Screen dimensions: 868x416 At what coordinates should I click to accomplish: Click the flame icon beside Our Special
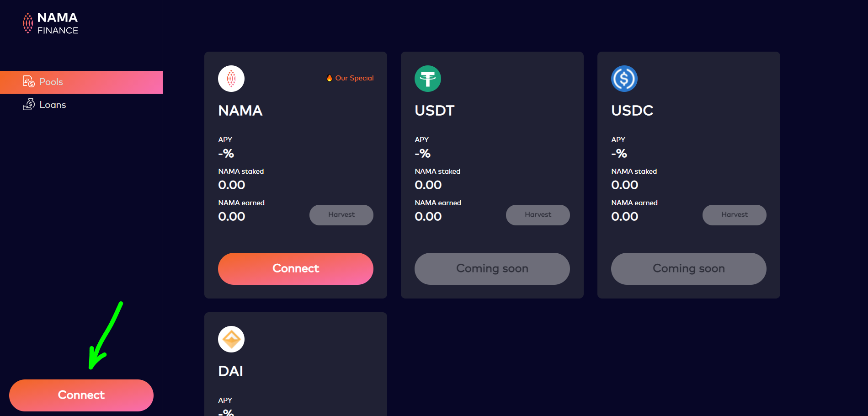tap(330, 78)
